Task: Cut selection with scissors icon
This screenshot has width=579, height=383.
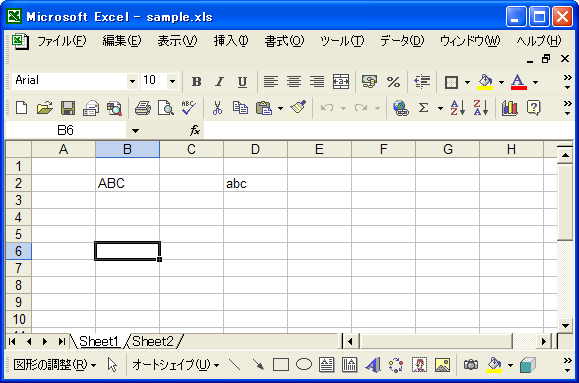Action: coord(217,108)
